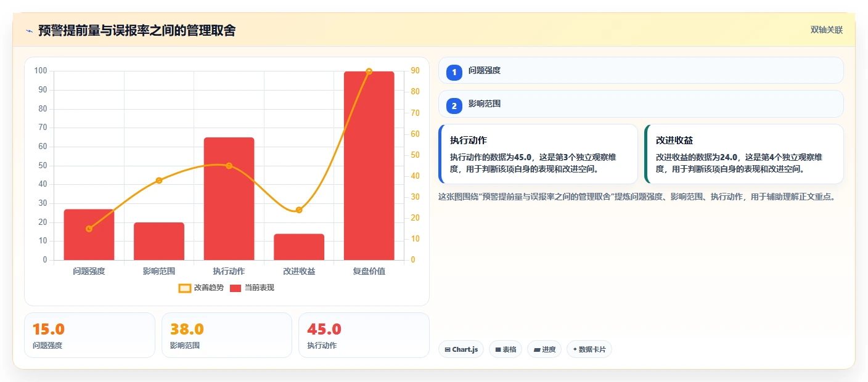
Task: Click the summary sentence starting 这张图围绕
Action: [x=637, y=197]
